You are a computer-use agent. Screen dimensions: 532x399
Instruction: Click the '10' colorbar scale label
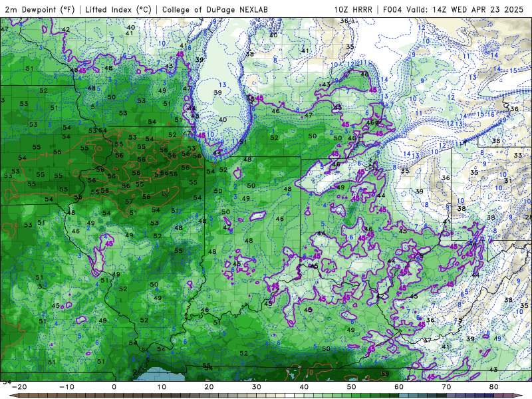[162, 387]
